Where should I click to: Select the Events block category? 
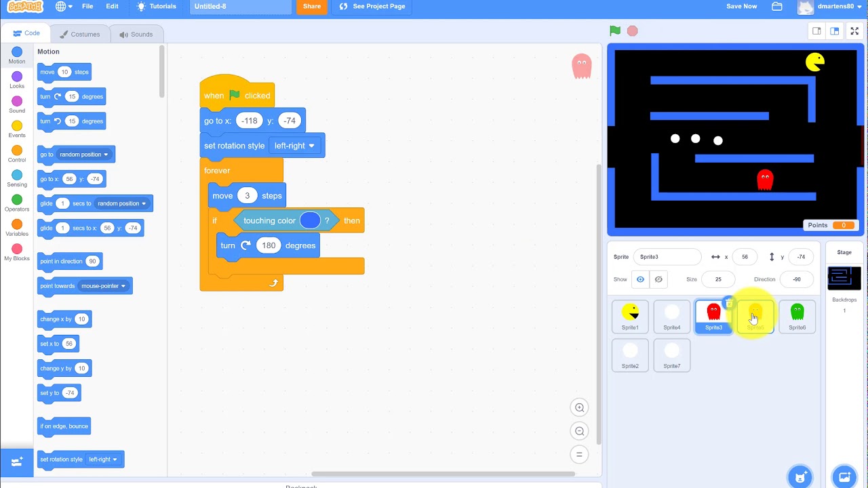pos(17,129)
